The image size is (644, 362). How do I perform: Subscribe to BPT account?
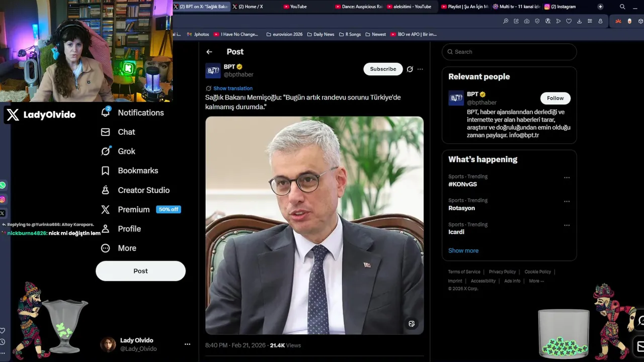[x=383, y=69]
